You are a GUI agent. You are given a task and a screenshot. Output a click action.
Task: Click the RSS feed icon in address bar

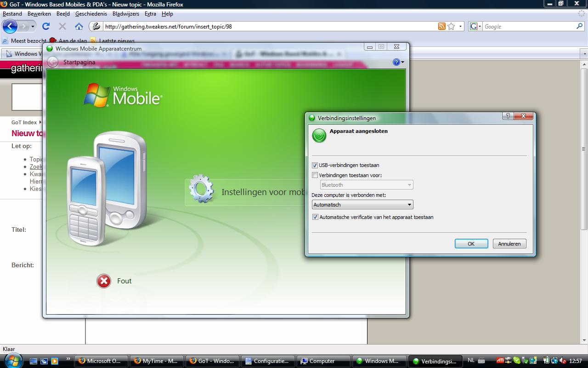pyautogui.click(x=441, y=26)
